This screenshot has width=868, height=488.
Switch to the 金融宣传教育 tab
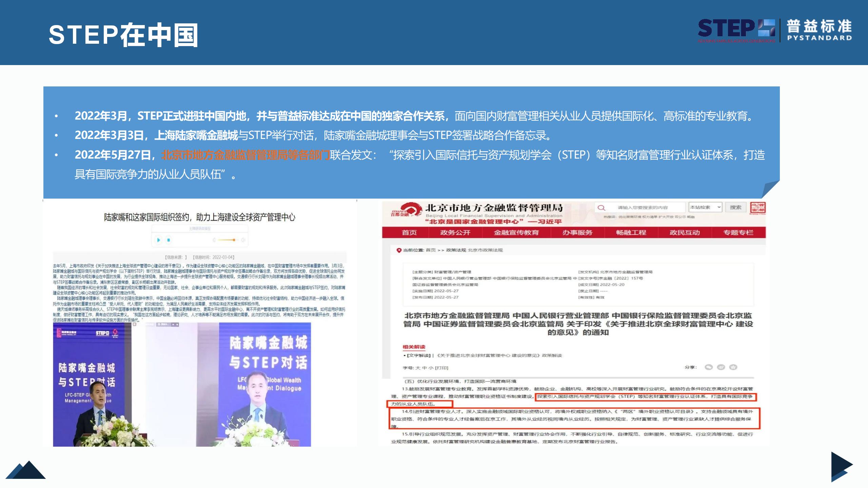(x=517, y=232)
